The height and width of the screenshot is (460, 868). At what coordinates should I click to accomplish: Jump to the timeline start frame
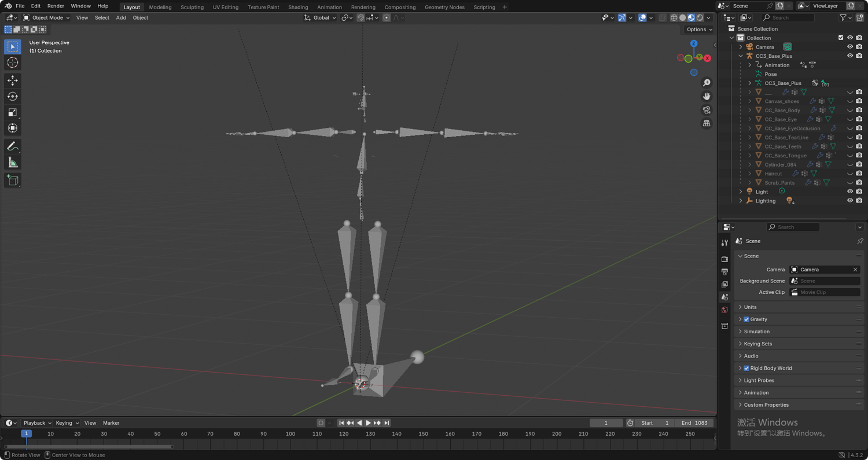point(341,423)
